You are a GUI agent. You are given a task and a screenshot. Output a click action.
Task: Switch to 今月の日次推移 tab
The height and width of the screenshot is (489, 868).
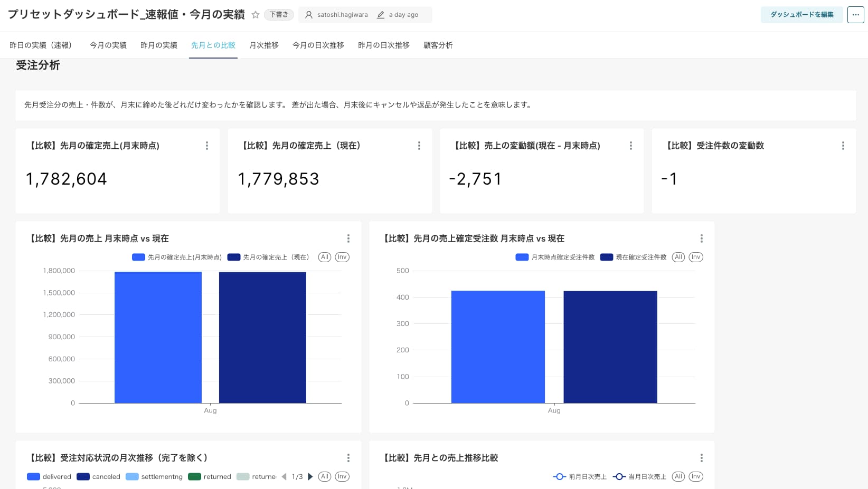pyautogui.click(x=318, y=45)
